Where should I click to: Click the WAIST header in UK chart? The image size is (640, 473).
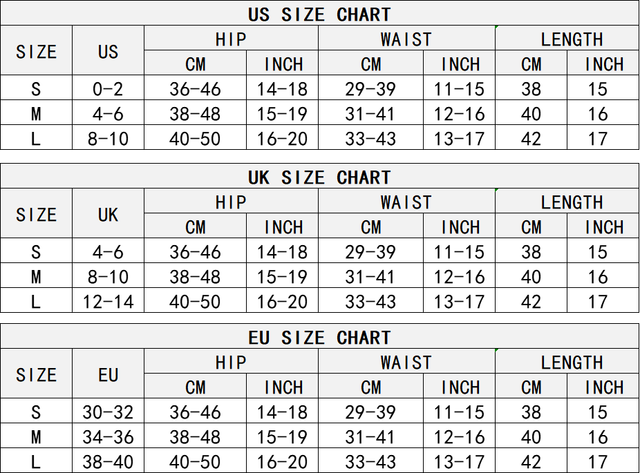[x=406, y=202]
